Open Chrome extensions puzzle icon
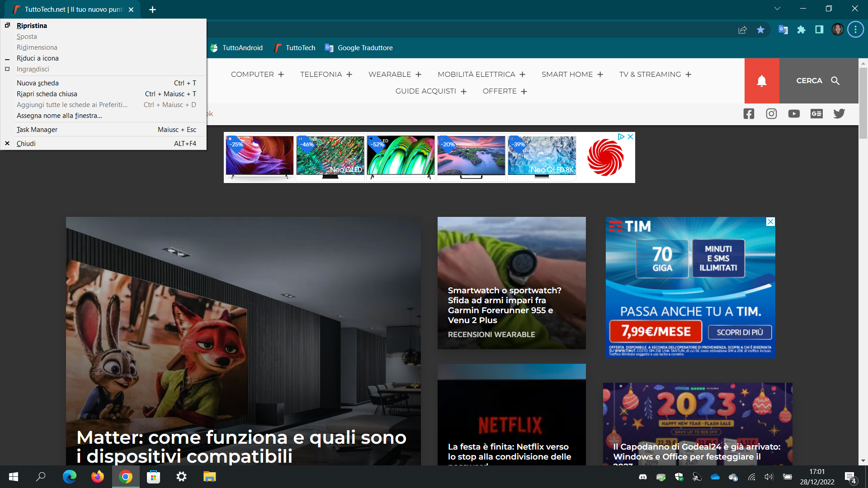The height and width of the screenshot is (488, 868). pyautogui.click(x=801, y=30)
